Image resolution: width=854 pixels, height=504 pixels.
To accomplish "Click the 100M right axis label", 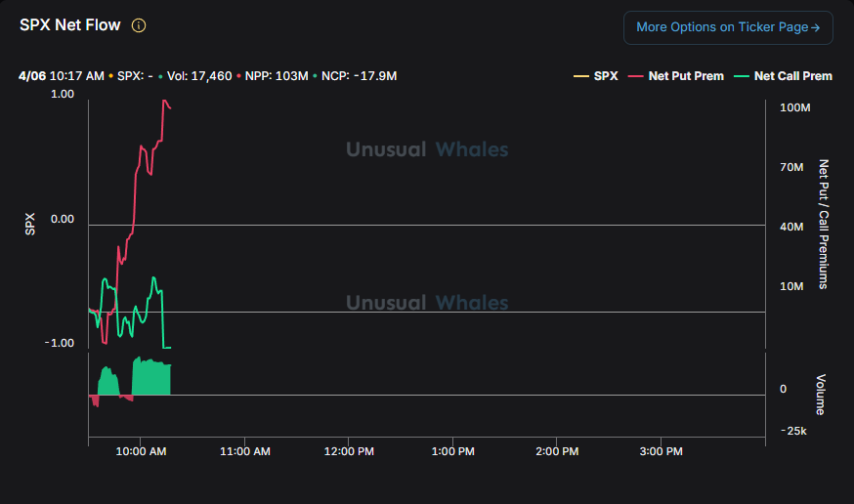I will (795, 107).
